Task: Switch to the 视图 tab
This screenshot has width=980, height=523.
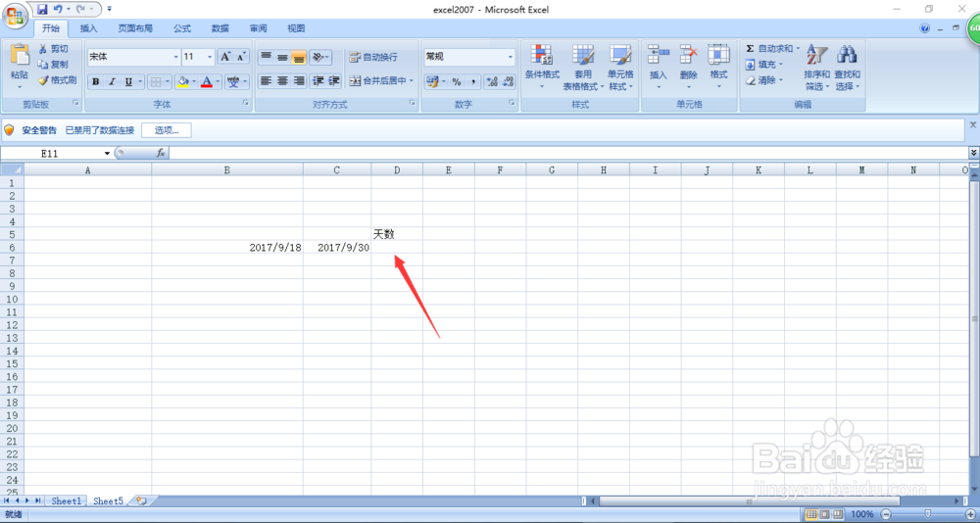Action: click(296, 28)
